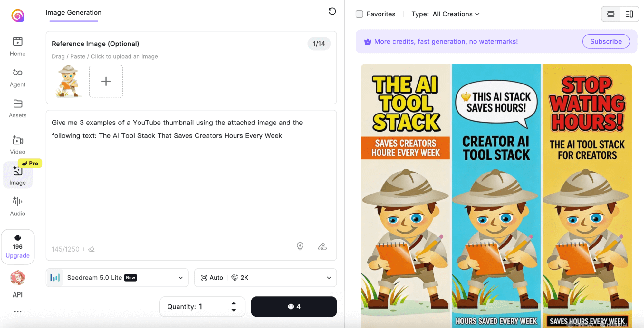Select the Agent icon in the sidebar
644x328 pixels.
pos(17,77)
